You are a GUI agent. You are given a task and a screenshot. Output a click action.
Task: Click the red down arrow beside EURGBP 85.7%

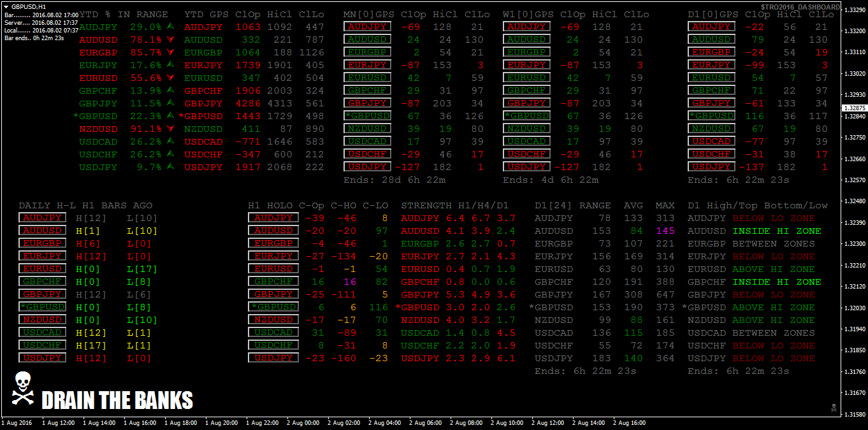tap(170, 52)
